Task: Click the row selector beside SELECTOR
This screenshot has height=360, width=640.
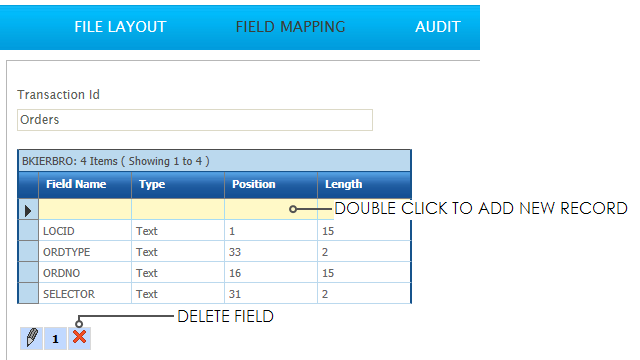Action: click(x=28, y=294)
